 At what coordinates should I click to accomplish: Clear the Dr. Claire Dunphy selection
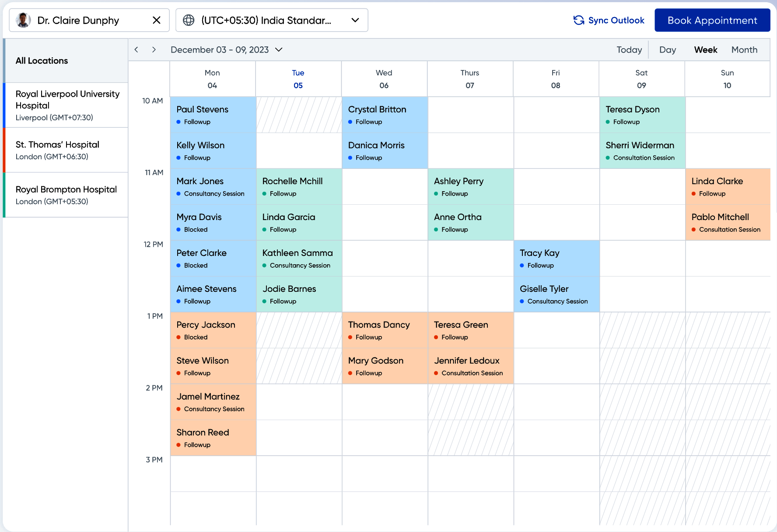(x=157, y=20)
